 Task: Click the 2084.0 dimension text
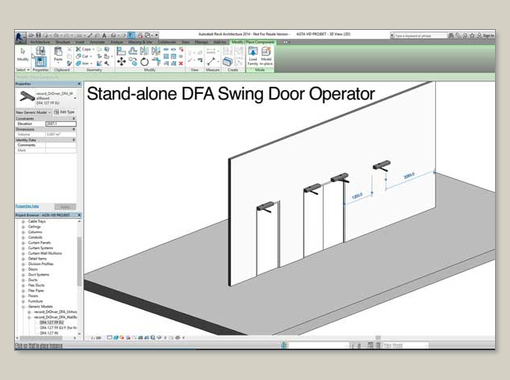[x=409, y=176]
